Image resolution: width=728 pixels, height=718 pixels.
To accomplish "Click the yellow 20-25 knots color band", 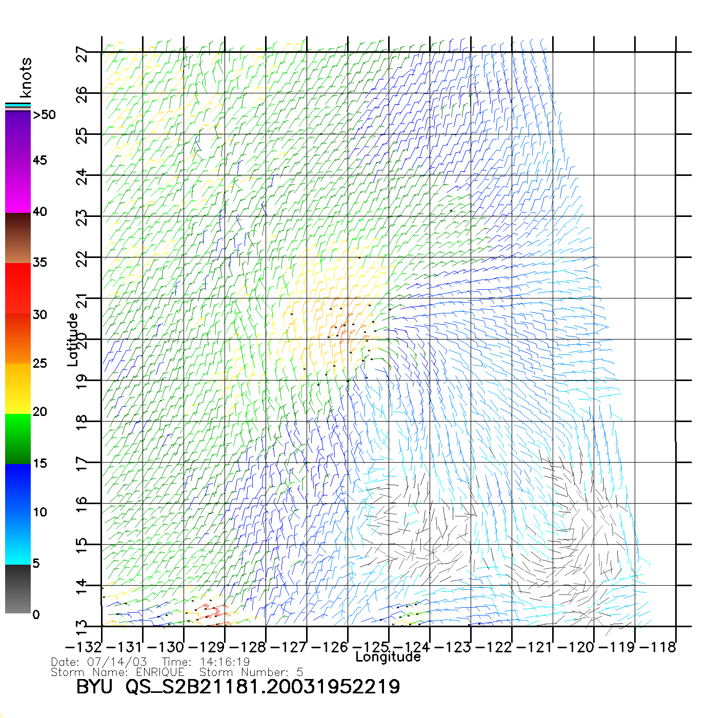I will point(18,388).
